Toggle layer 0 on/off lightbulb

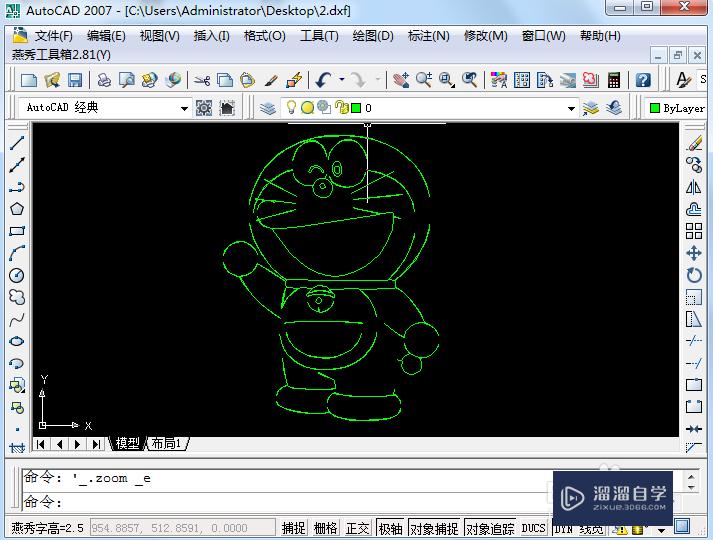tap(291, 108)
